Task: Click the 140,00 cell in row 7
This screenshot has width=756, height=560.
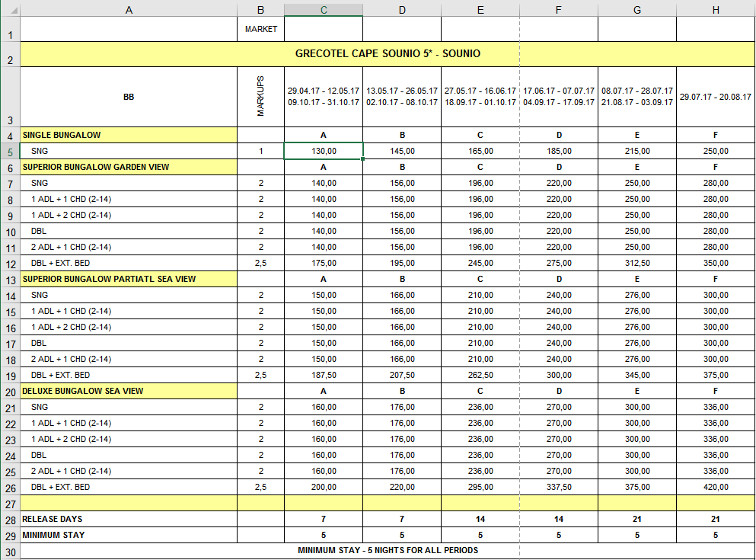Action: click(x=324, y=183)
